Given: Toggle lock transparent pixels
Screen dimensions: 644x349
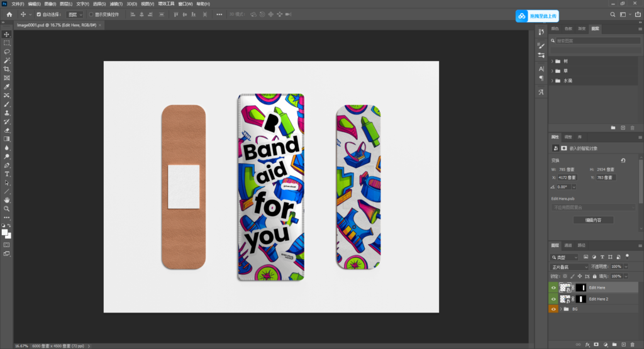Looking at the screenshot, I should pos(565,276).
